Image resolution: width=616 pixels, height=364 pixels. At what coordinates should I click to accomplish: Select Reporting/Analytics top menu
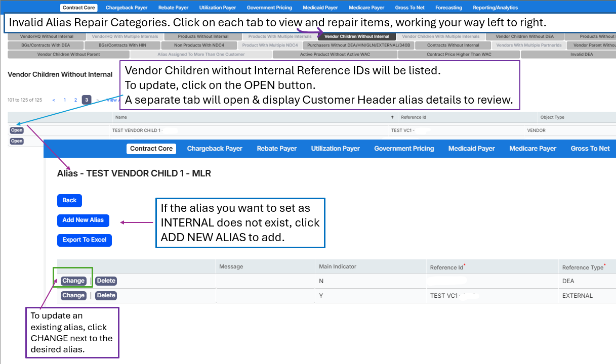point(496,8)
